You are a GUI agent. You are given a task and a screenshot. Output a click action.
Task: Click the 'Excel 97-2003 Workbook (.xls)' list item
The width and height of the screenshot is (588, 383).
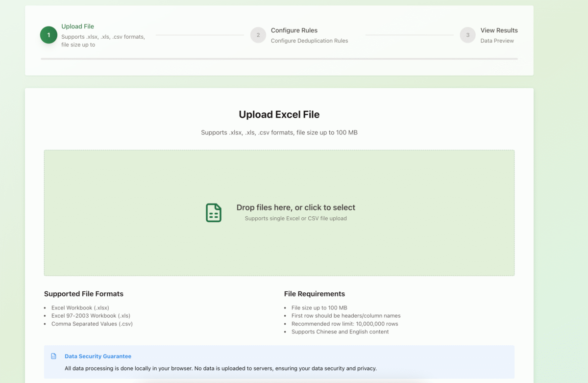(x=91, y=316)
